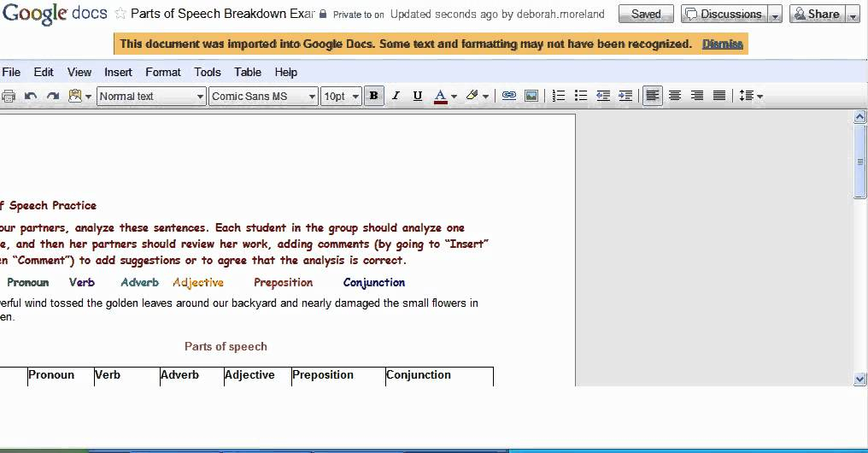This screenshot has height=453, width=868.
Task: Click the Share button
Action: (x=817, y=14)
